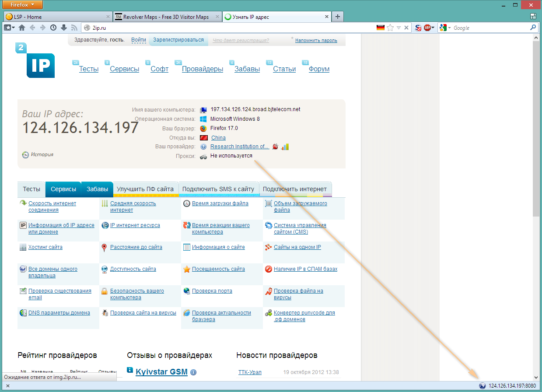
Task: Click the German flag icon in address bar
Action: (381, 28)
